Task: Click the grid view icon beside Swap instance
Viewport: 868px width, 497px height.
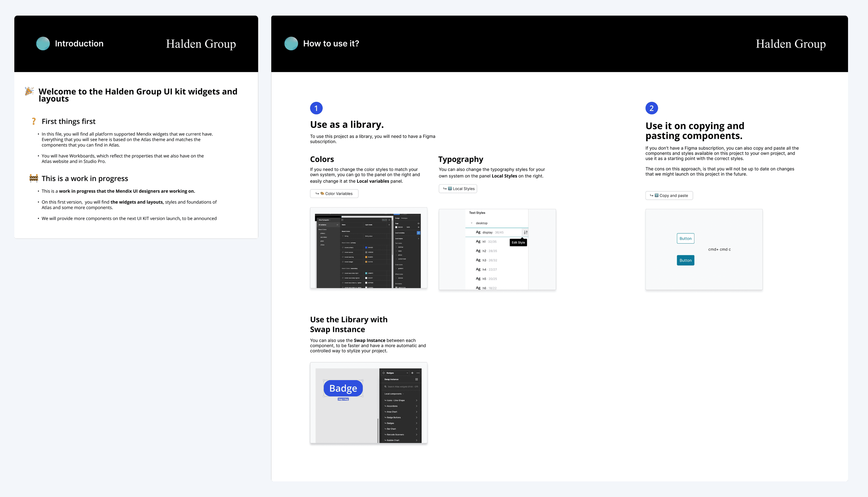Action: [x=417, y=379]
